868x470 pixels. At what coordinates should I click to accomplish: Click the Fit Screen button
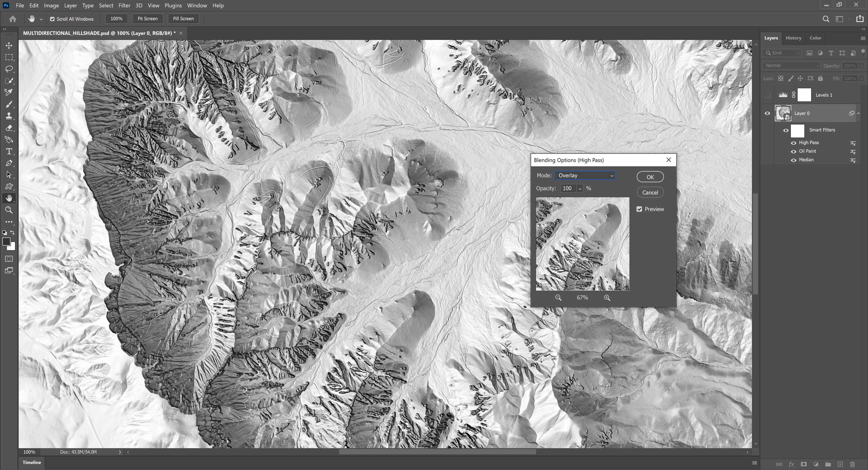(x=148, y=18)
